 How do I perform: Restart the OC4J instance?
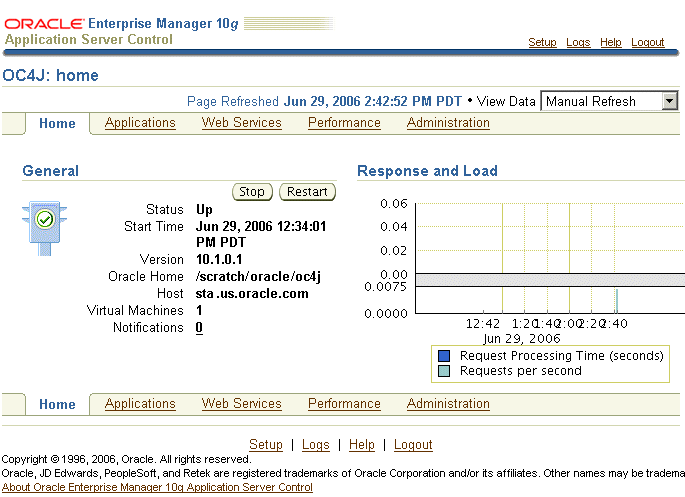(307, 192)
